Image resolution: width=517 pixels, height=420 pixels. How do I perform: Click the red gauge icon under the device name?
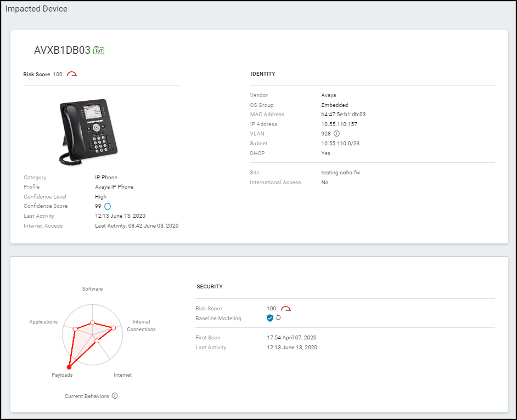(x=72, y=75)
